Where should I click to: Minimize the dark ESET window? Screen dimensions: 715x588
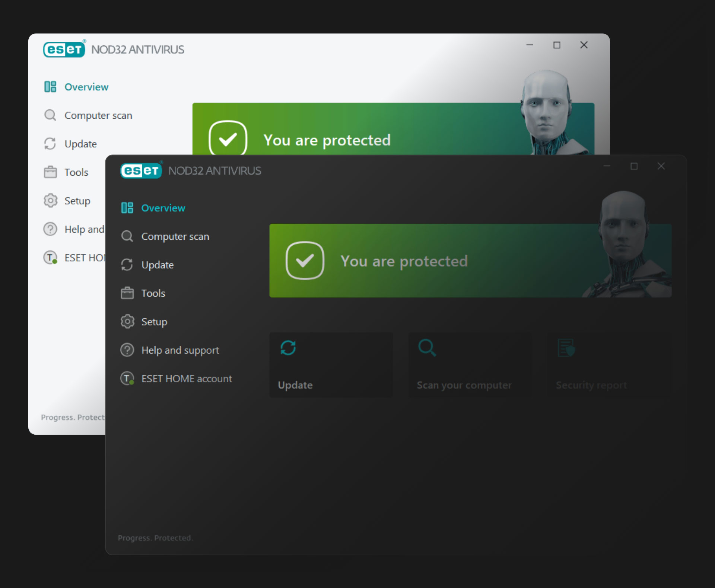(607, 166)
